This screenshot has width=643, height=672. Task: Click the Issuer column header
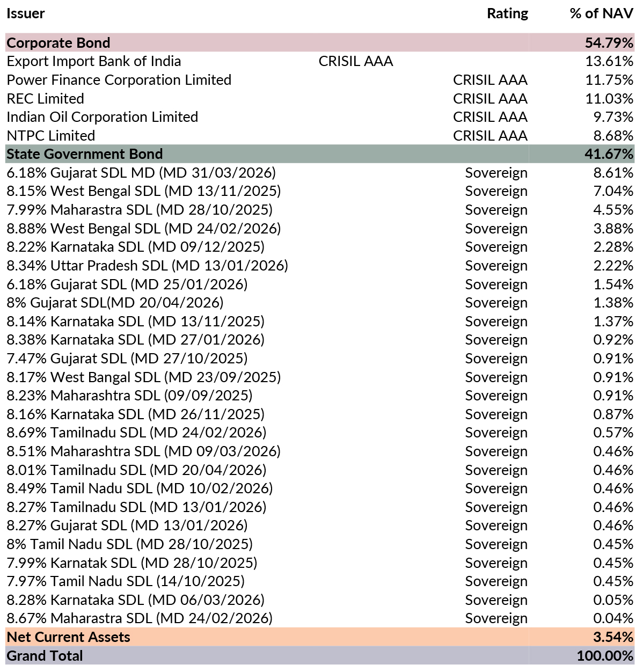(x=25, y=13)
